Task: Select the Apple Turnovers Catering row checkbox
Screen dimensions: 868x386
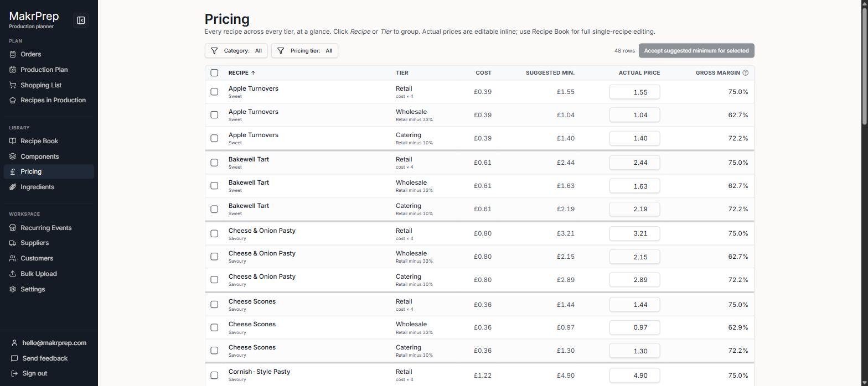Action: coord(214,138)
